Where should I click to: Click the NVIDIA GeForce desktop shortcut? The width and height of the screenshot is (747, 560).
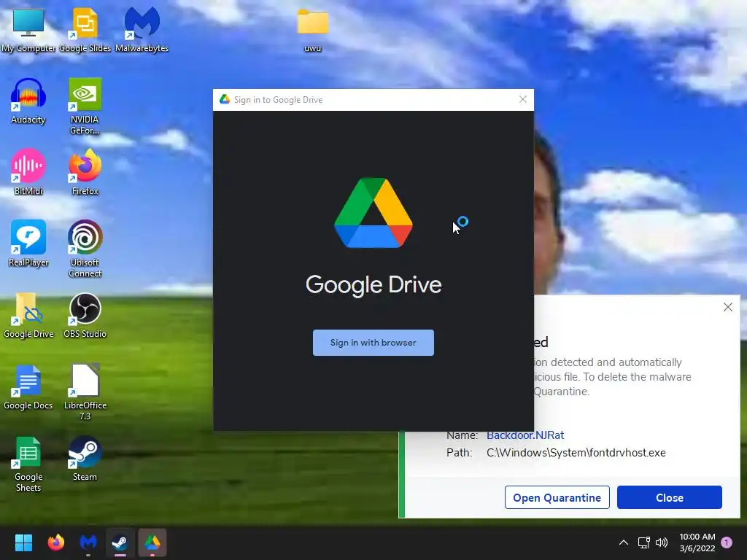tap(85, 106)
